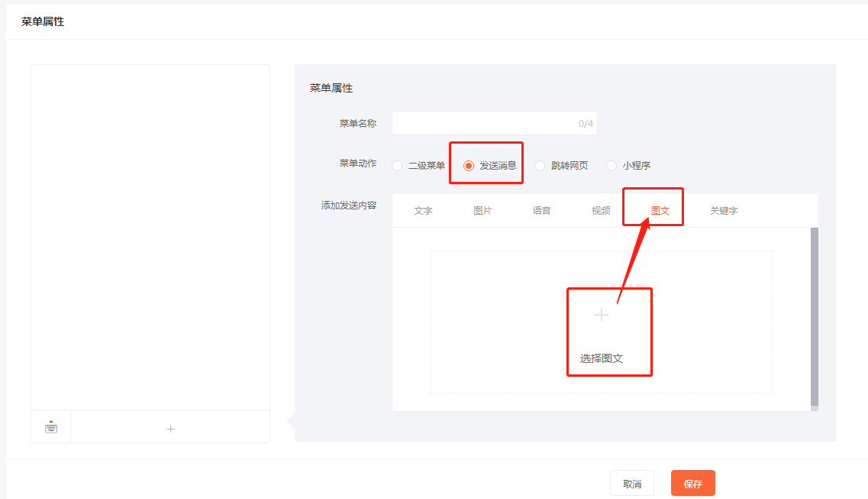Click the content area vertical scrollbar
Image resolution: width=868 pixels, height=499 pixels.
[x=814, y=313]
